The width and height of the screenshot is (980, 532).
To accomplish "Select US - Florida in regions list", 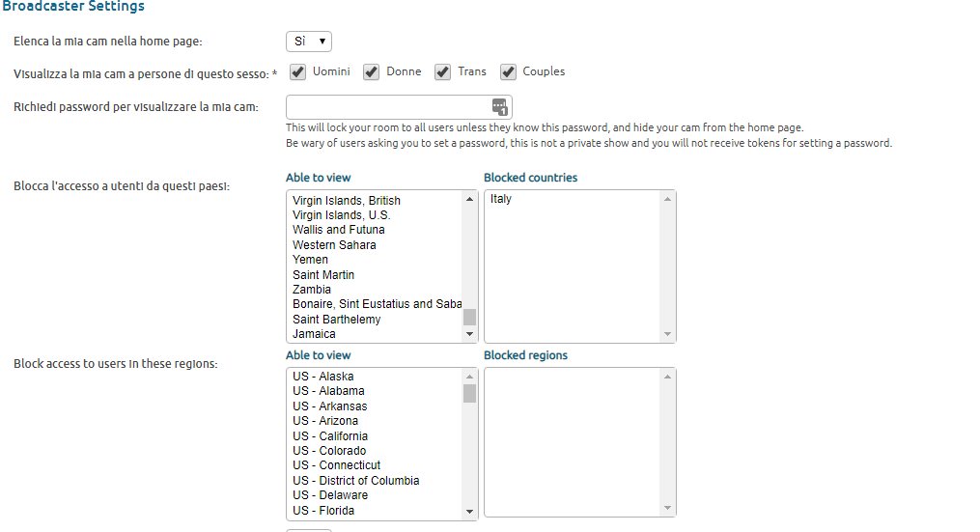I will pyautogui.click(x=323, y=511).
